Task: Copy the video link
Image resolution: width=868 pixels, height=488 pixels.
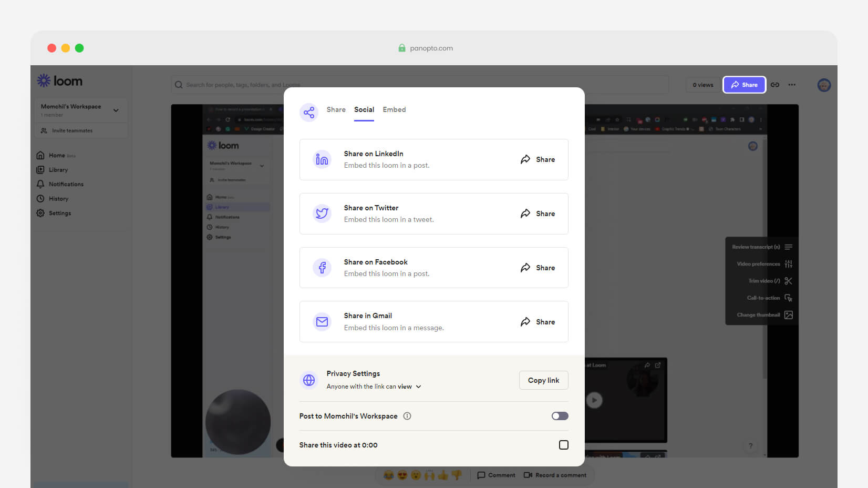Action: (x=543, y=380)
